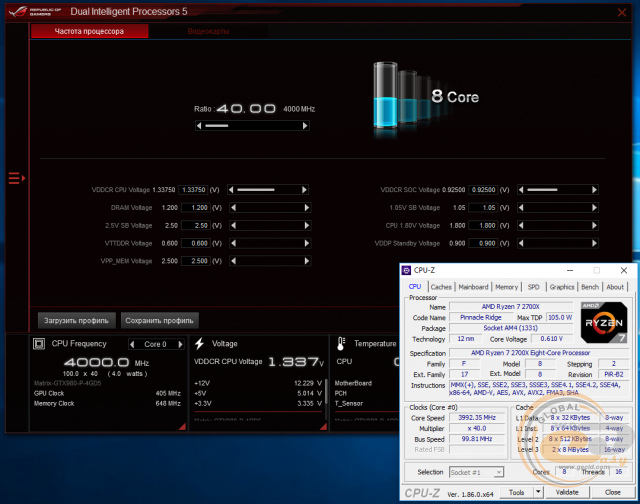Click the CPU Frequency chip icon
Screen dimensions: 640x504
(x=39, y=344)
